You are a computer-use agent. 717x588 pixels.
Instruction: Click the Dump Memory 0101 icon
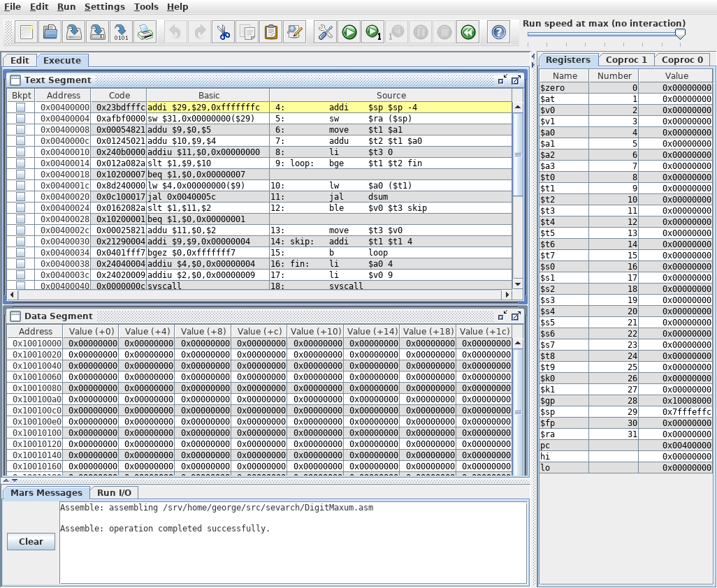pos(121,32)
